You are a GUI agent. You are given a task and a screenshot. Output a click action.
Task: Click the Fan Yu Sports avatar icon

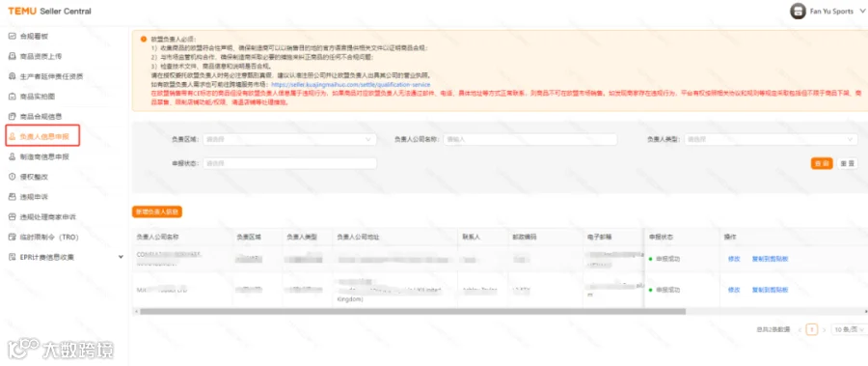pyautogui.click(x=798, y=11)
